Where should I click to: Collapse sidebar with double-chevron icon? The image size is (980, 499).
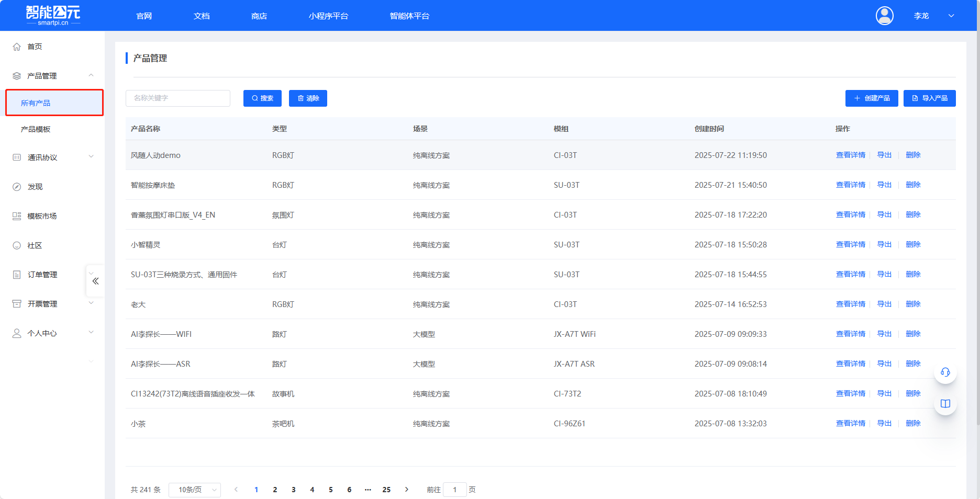pyautogui.click(x=95, y=281)
